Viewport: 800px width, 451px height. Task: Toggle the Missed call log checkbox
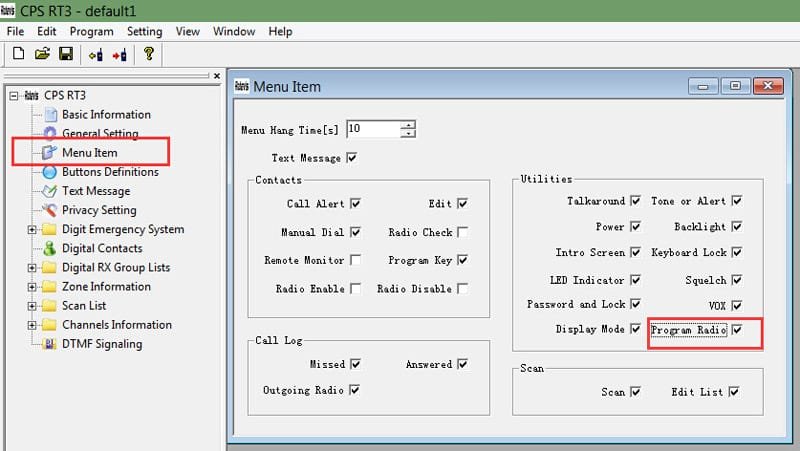click(x=356, y=364)
